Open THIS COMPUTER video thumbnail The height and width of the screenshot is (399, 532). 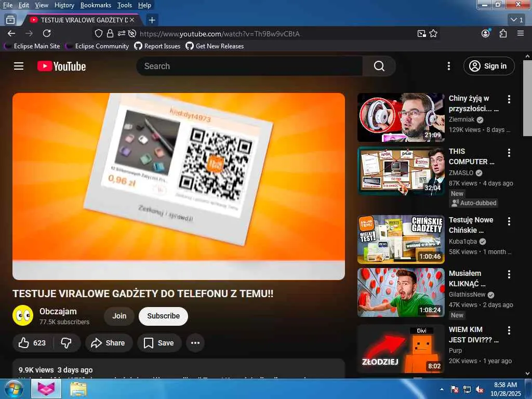point(401,170)
